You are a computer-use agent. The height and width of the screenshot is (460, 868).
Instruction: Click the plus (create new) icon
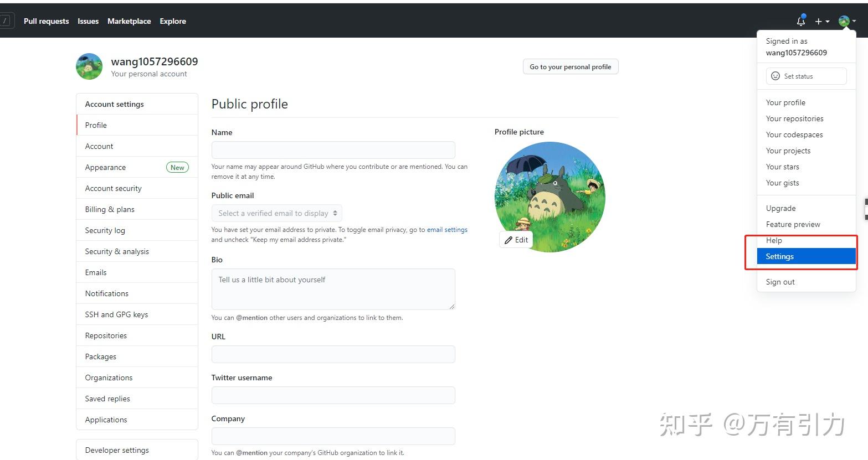click(818, 21)
